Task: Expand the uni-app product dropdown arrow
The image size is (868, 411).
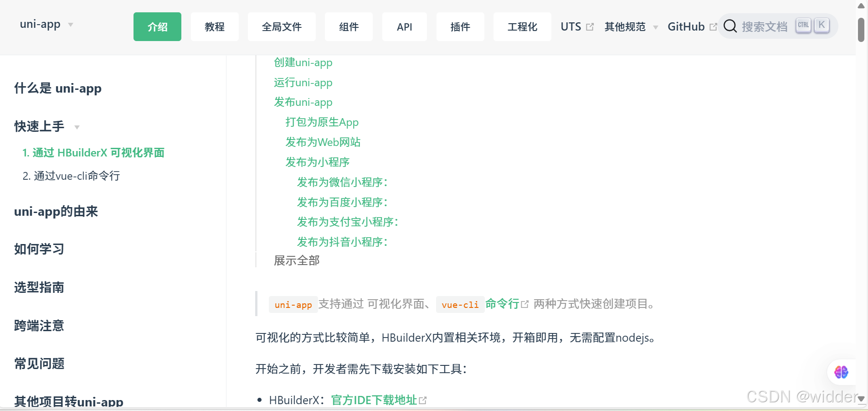Action: click(x=71, y=25)
